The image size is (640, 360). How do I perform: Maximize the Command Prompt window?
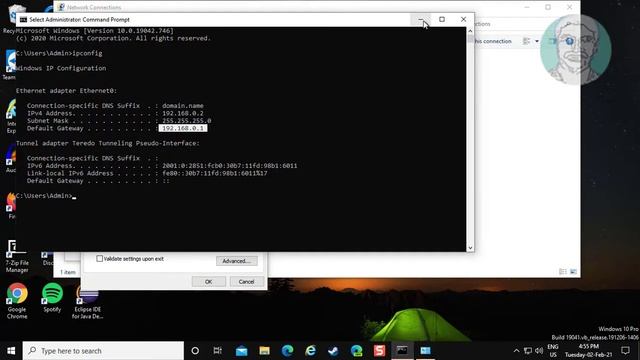442,19
